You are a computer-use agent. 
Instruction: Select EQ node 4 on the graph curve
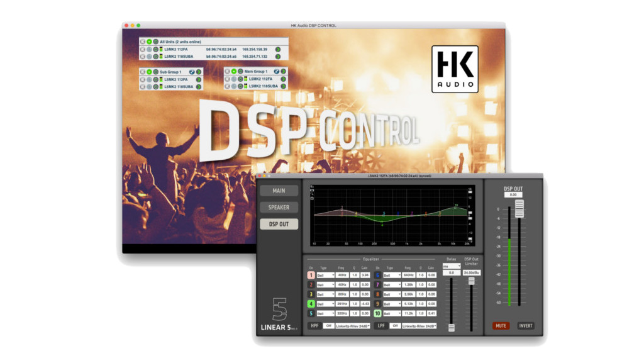click(x=382, y=223)
